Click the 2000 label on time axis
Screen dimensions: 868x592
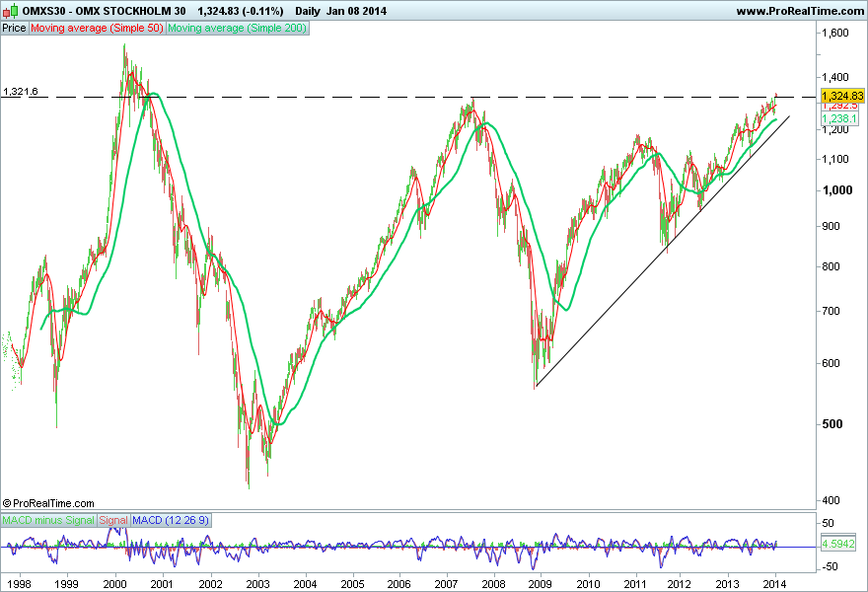tap(114, 584)
